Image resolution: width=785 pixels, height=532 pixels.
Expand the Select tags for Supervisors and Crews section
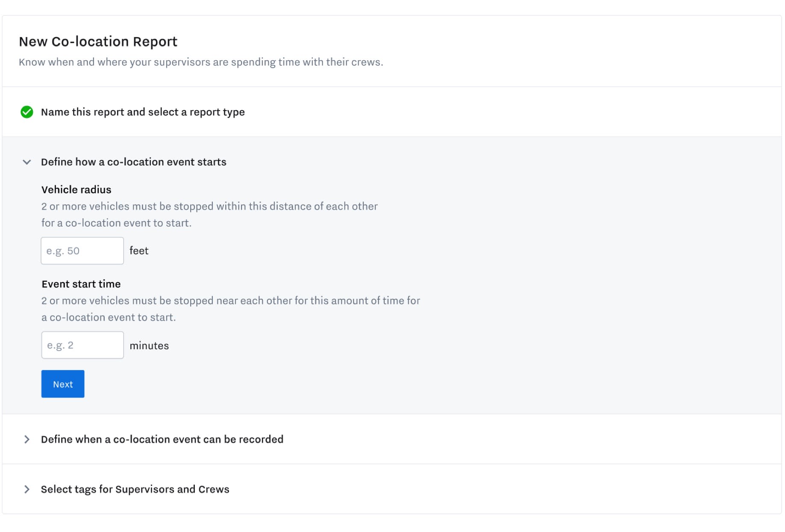135,489
